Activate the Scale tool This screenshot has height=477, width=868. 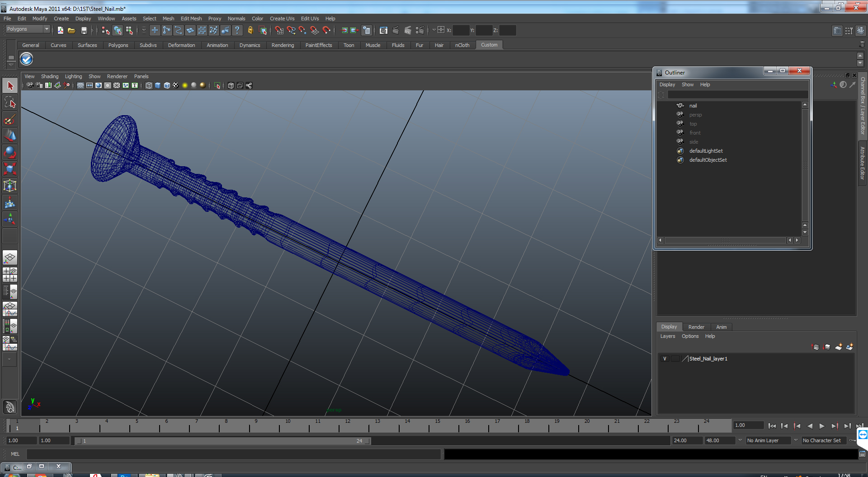10,169
